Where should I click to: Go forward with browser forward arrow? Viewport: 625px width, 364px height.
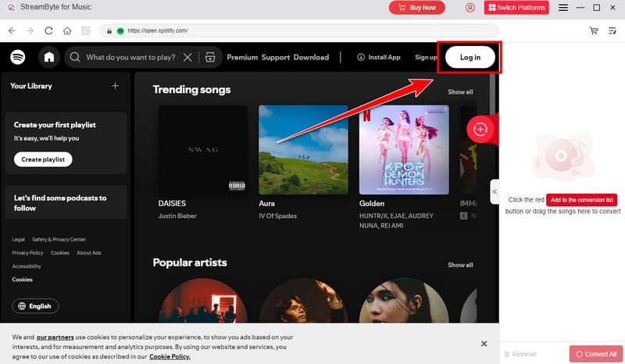coord(30,30)
